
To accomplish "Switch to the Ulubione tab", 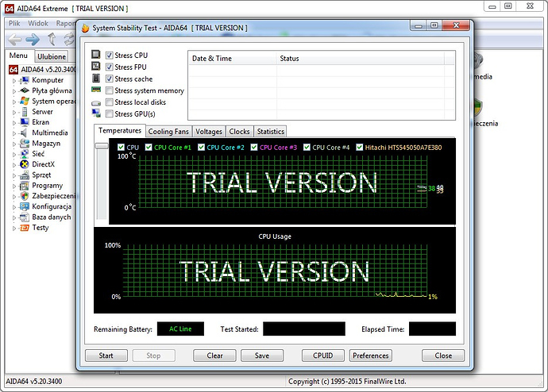I will [52, 56].
